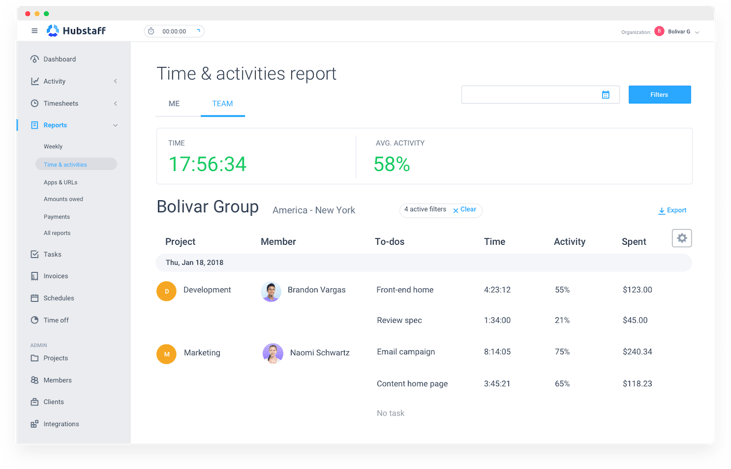The height and width of the screenshot is (469, 731).
Task: Click the timer stopwatch icon
Action: [x=151, y=31]
